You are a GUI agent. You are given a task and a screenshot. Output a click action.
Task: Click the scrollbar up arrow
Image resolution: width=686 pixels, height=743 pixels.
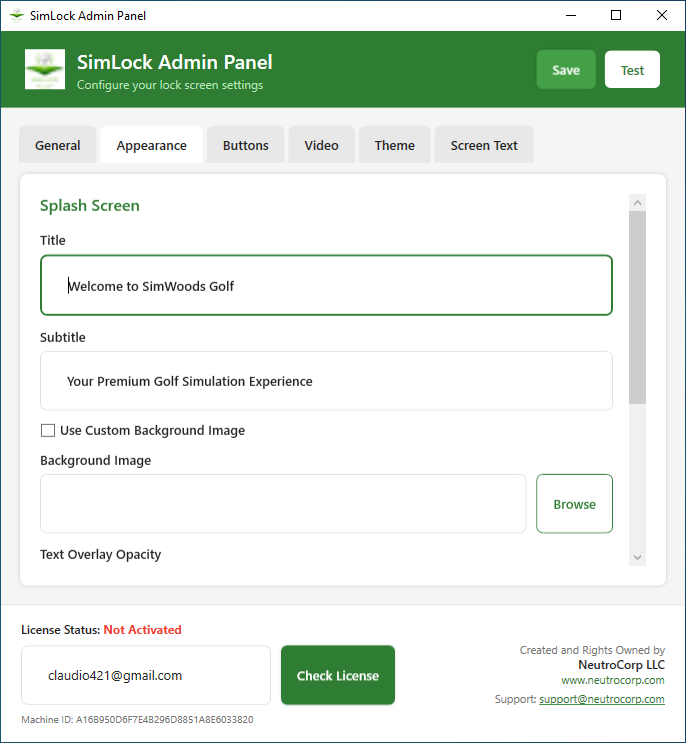pos(637,203)
